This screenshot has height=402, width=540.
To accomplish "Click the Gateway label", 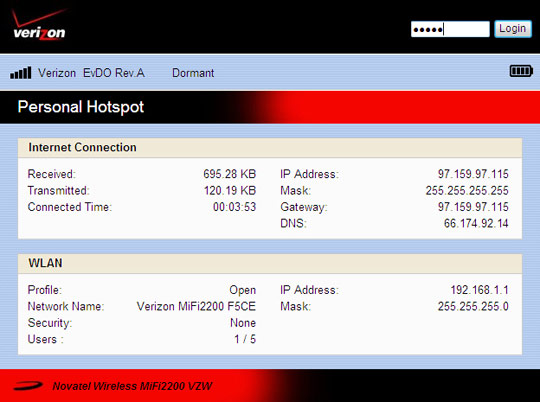I will pyautogui.click(x=304, y=207).
